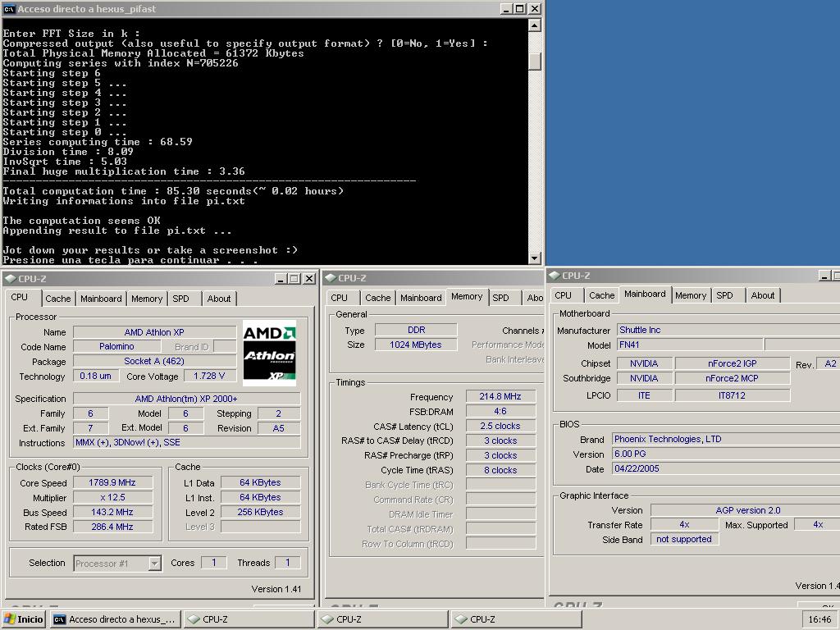Click the command prompt scrollbar thumb

534,61
